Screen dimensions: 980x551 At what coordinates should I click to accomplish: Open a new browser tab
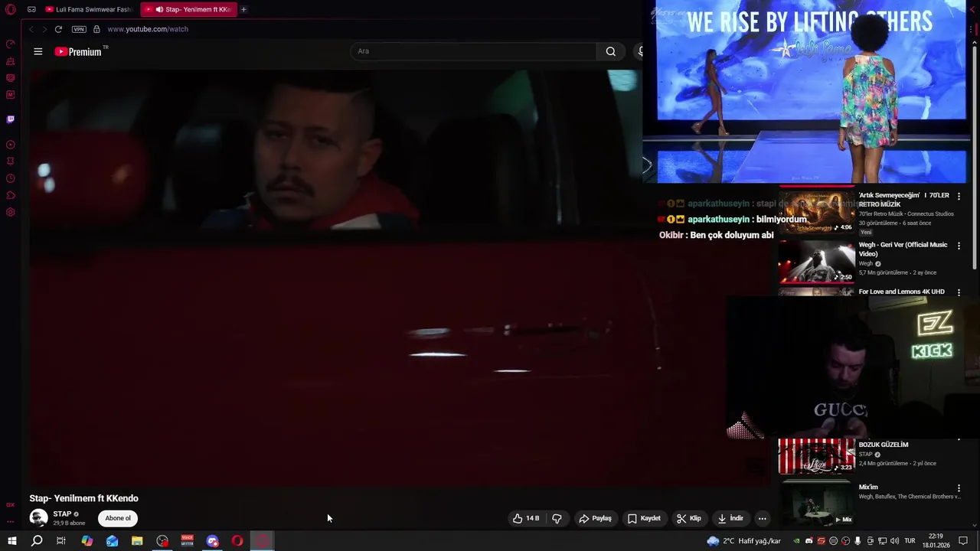tap(243, 9)
